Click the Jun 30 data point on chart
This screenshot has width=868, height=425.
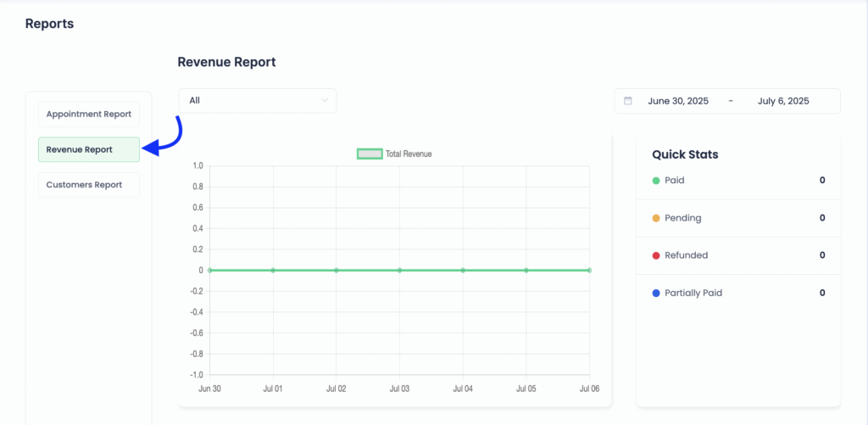point(209,271)
